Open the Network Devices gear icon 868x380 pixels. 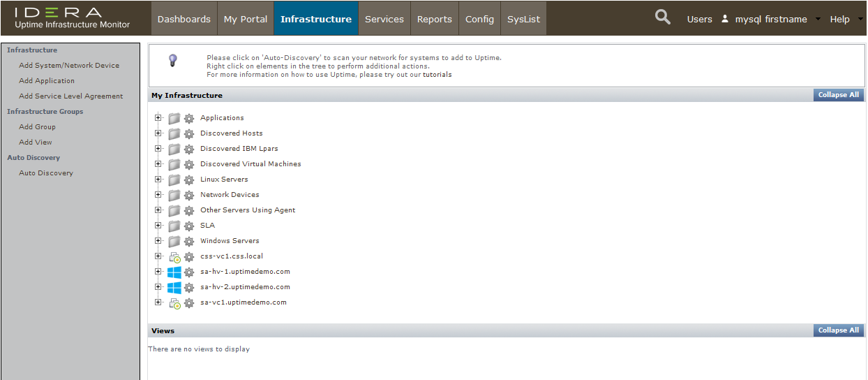click(189, 195)
